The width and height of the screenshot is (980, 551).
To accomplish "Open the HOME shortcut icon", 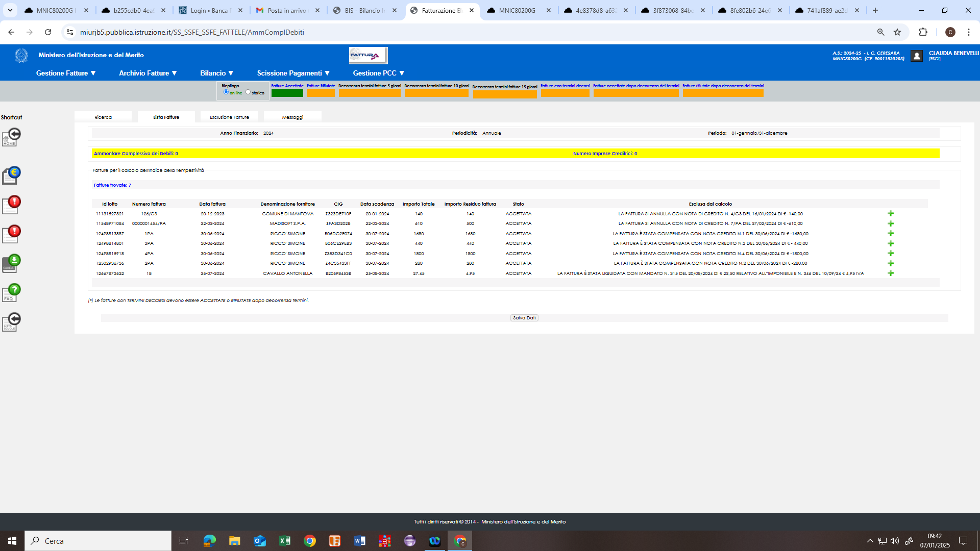I will pos(11,137).
